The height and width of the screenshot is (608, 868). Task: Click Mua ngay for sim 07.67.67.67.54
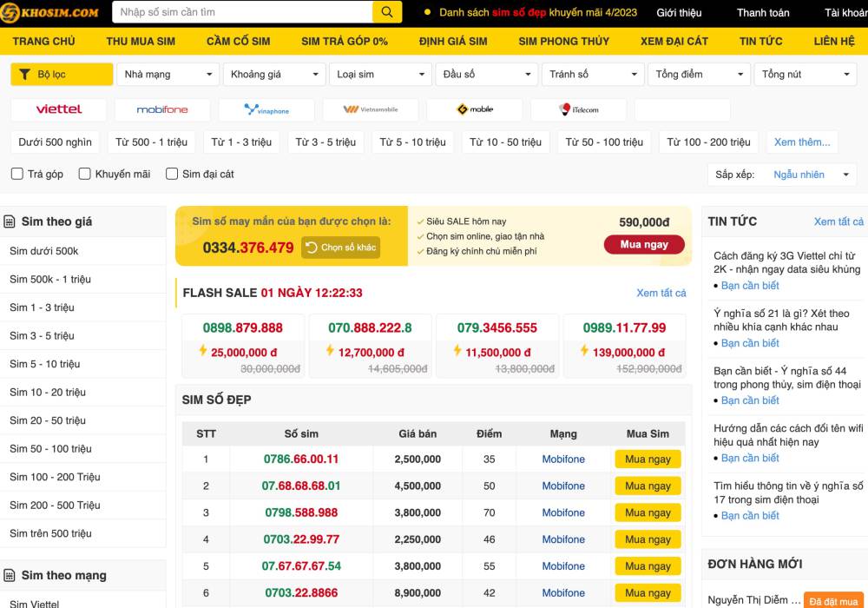coord(648,566)
